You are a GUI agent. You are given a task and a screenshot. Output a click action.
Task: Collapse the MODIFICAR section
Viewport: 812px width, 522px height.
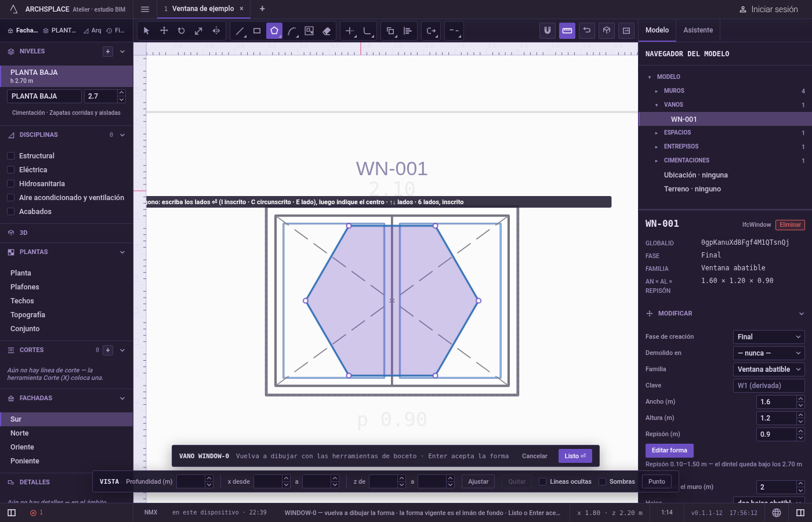tap(802, 314)
